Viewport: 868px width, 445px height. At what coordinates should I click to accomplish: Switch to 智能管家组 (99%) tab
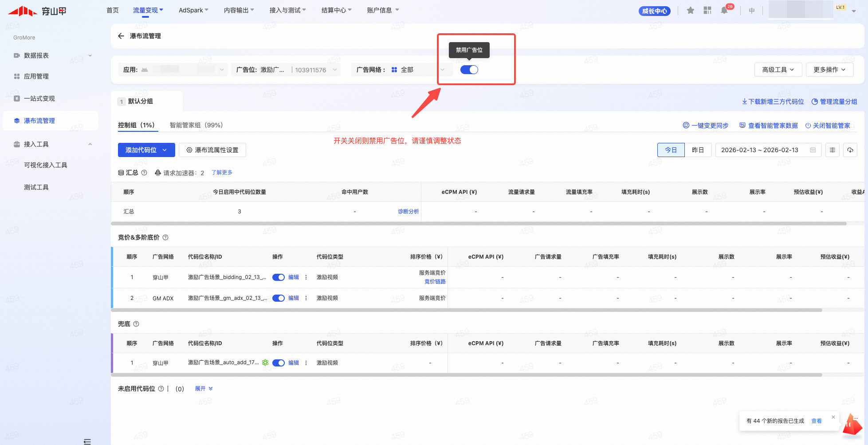196,125
